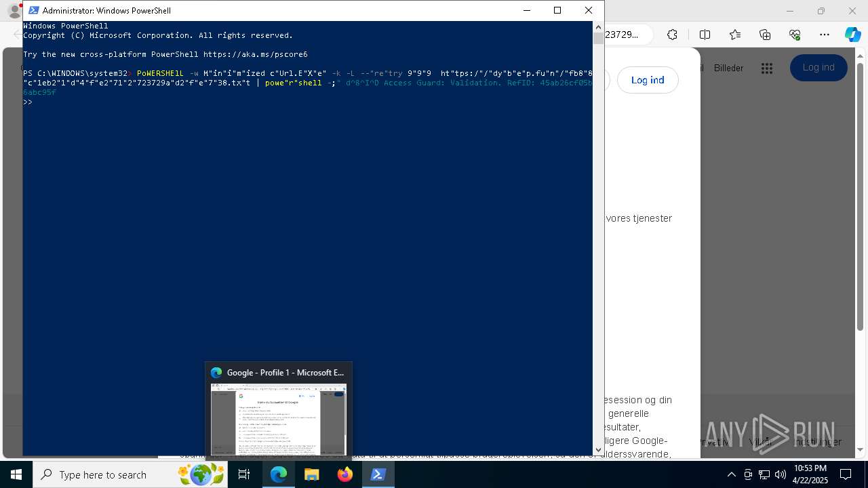
Task: Open Task View on the taskbar
Action: [x=244, y=474]
